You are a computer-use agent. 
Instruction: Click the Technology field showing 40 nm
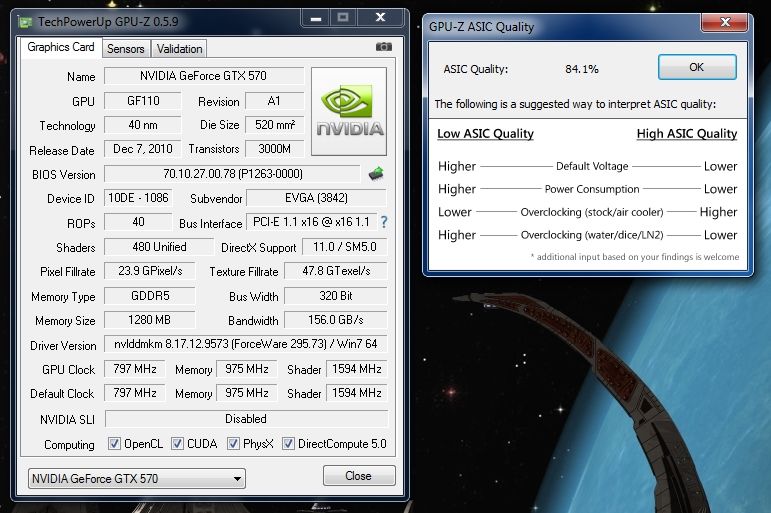coord(143,125)
